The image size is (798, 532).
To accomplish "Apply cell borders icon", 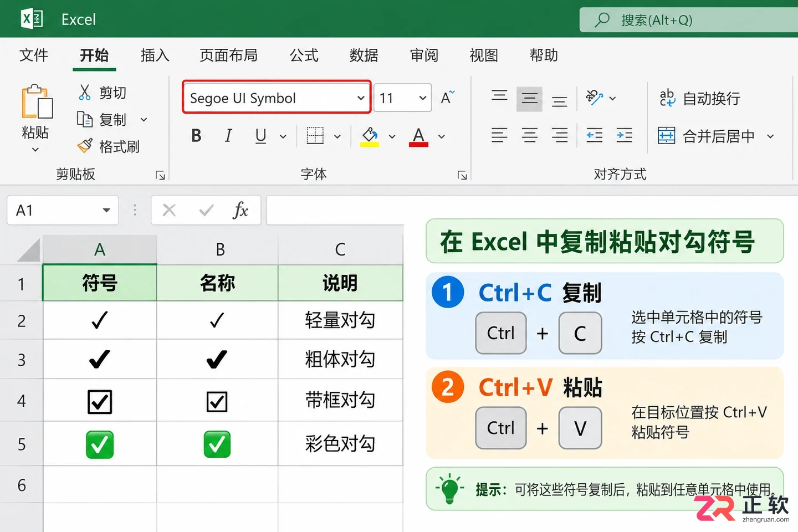I will click(315, 136).
